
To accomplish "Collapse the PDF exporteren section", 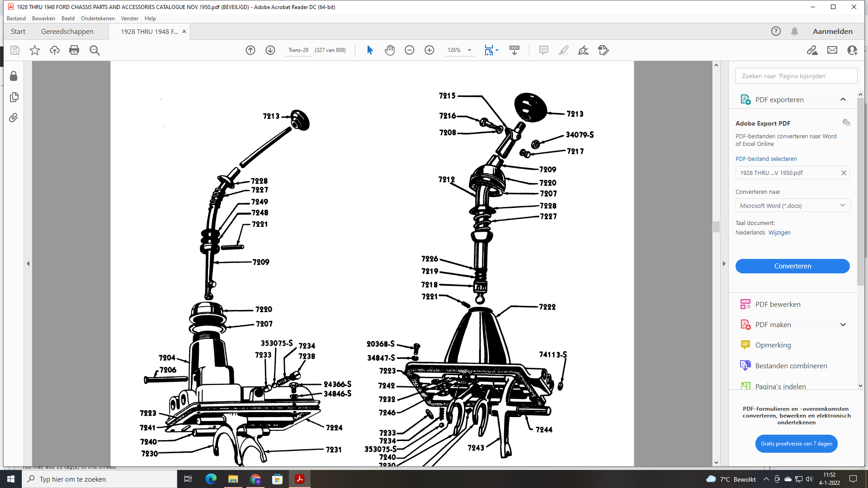I will (843, 99).
